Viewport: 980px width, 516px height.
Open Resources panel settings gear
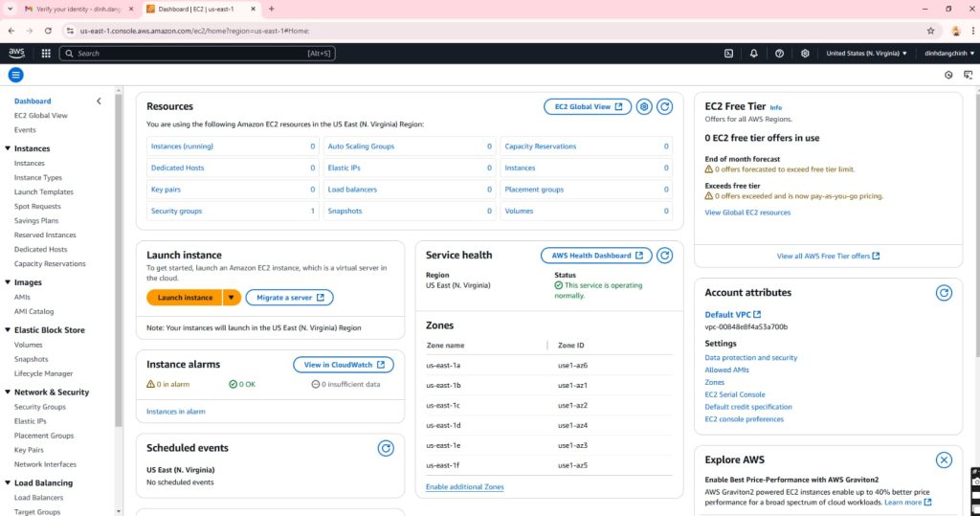pyautogui.click(x=644, y=107)
